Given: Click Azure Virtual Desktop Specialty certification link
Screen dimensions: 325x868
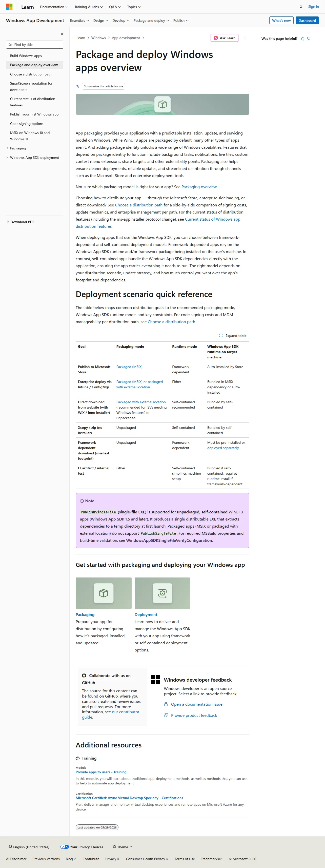Looking at the screenshot, I should click(x=129, y=798).
